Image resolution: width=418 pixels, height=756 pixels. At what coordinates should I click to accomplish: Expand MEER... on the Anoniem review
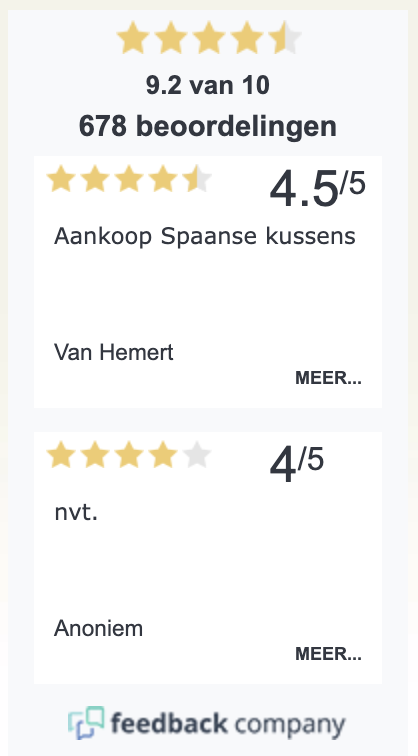click(x=328, y=654)
